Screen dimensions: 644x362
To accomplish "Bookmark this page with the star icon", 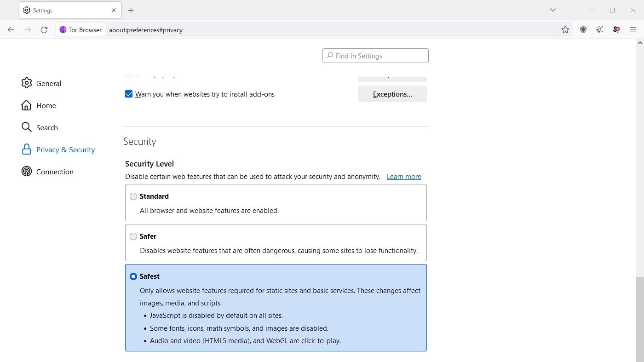I will click(565, 29).
